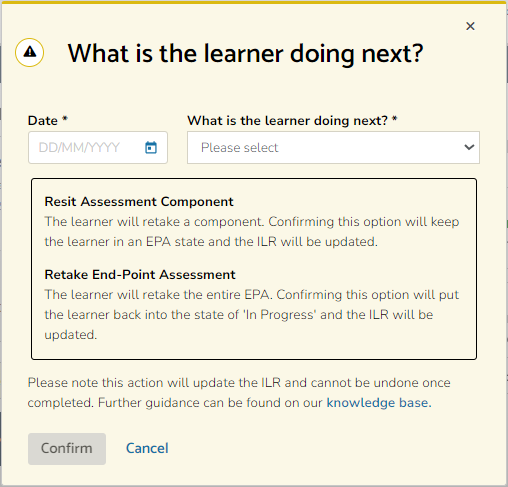Click the yellow warning triangle icon
Image resolution: width=508 pixels, height=487 pixels.
[30, 52]
